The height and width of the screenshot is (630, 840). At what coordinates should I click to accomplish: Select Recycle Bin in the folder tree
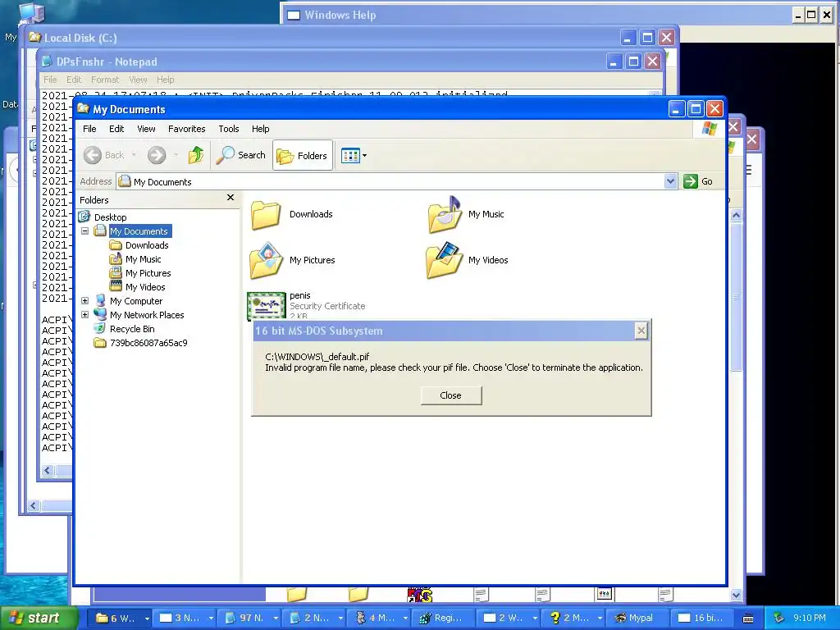click(x=132, y=329)
